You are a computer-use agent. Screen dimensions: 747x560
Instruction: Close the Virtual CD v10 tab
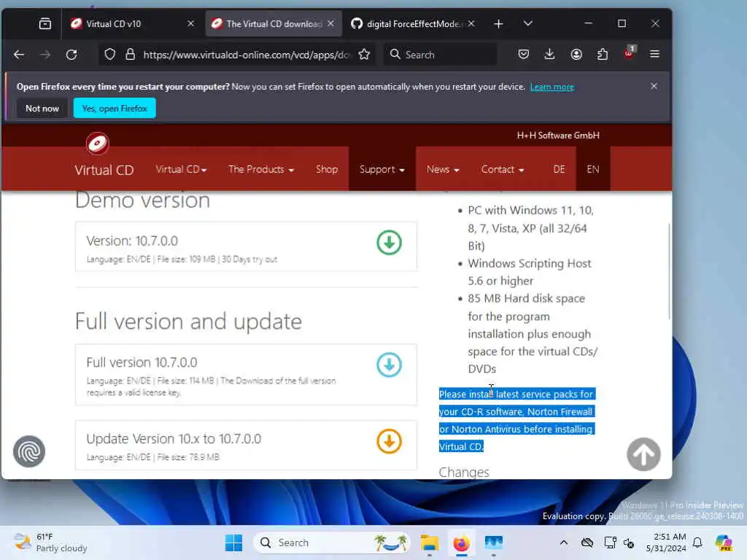click(190, 23)
